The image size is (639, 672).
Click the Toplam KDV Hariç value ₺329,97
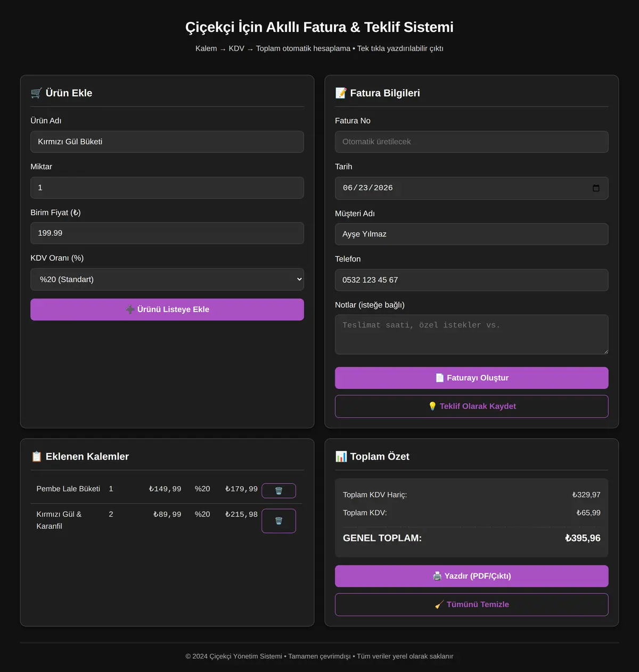tap(586, 495)
